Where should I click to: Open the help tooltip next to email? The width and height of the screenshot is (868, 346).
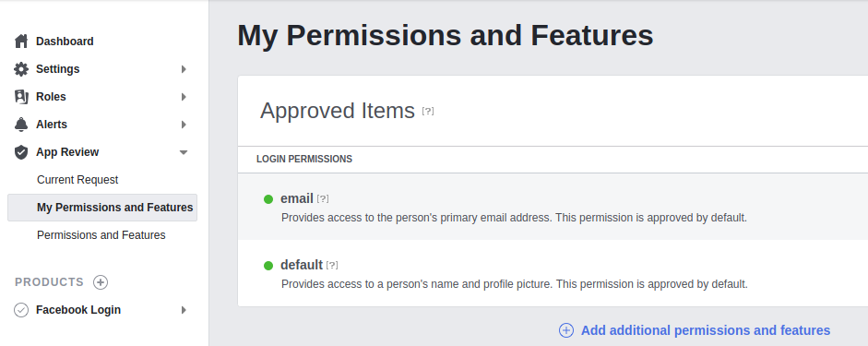[x=323, y=198]
